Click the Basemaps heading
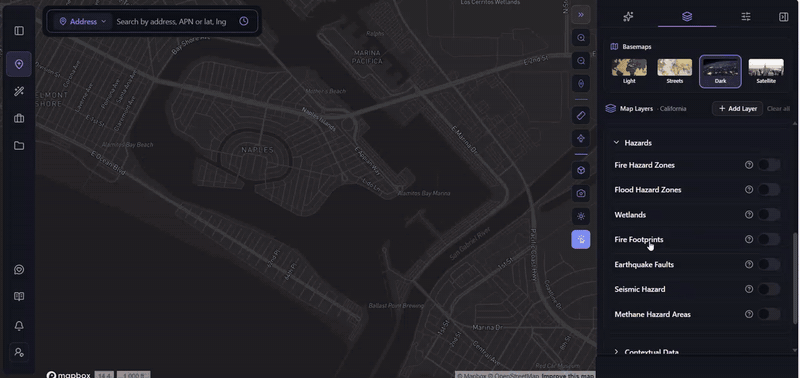The height and width of the screenshot is (378, 800). 636,46
